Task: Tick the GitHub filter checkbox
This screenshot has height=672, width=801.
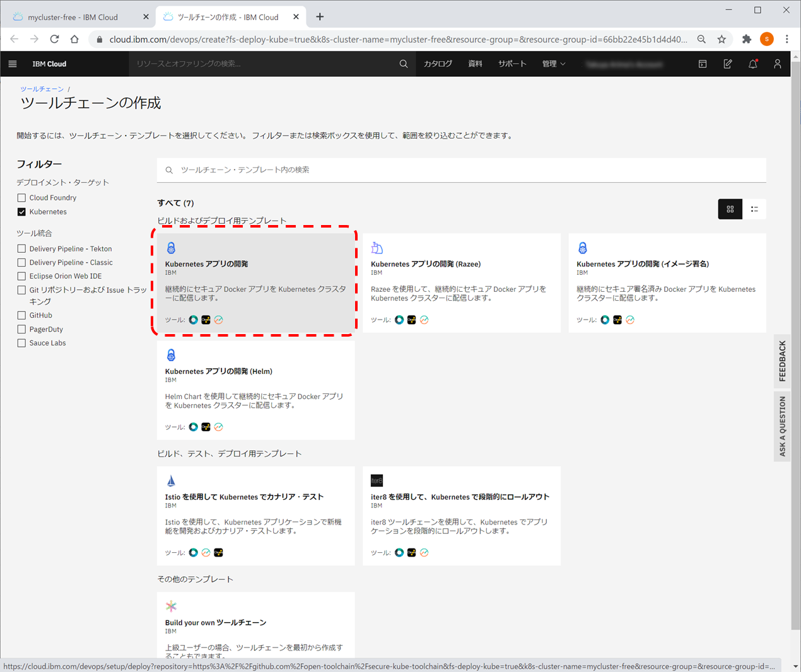Action: (21, 315)
